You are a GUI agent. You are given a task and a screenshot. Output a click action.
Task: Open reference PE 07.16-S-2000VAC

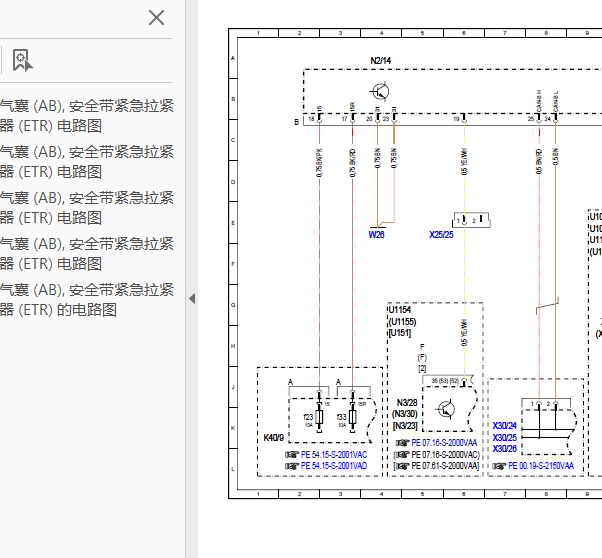pyautogui.click(x=445, y=455)
